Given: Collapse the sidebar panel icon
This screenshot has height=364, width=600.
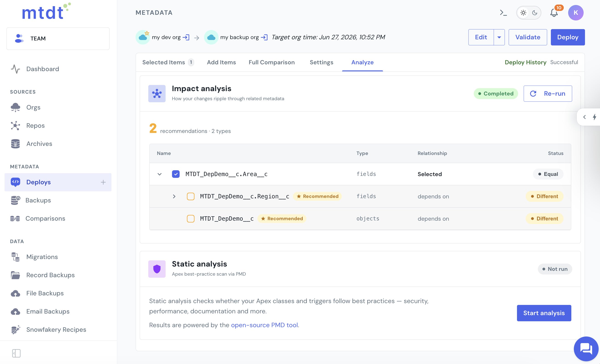Looking at the screenshot, I should [x=16, y=353].
